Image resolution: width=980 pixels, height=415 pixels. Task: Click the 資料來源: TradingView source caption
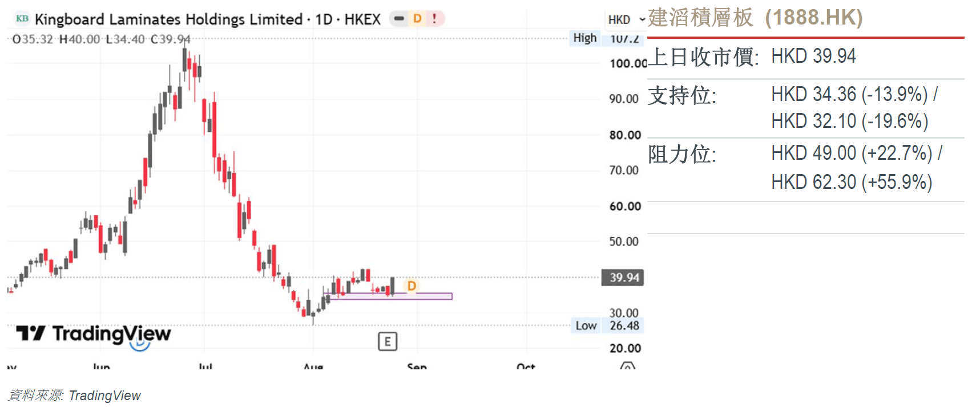[x=75, y=396]
